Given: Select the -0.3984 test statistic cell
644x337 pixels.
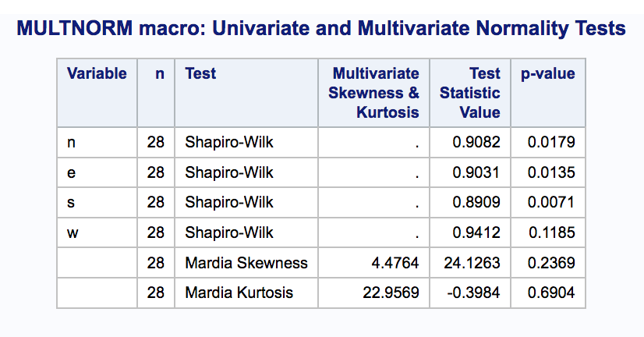Looking at the screenshot, I should [475, 293].
